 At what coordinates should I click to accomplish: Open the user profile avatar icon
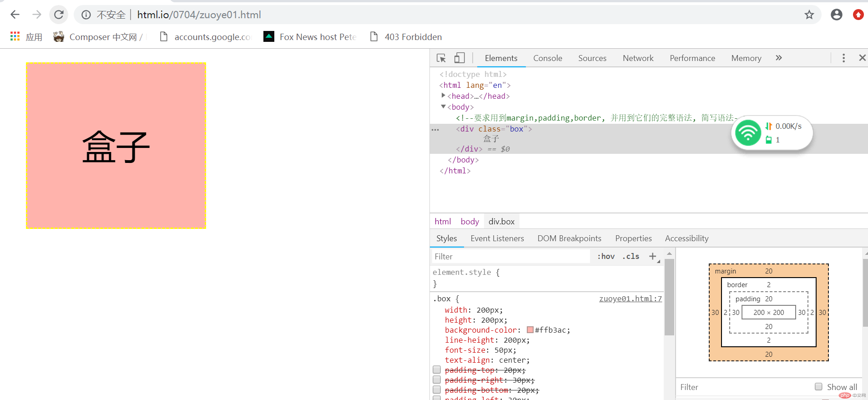(837, 15)
